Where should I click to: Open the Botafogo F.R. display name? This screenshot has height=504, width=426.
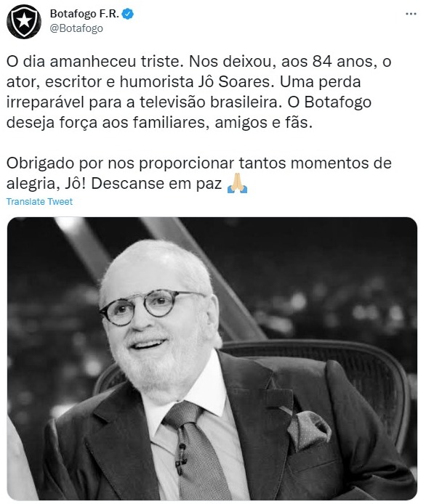point(84,14)
